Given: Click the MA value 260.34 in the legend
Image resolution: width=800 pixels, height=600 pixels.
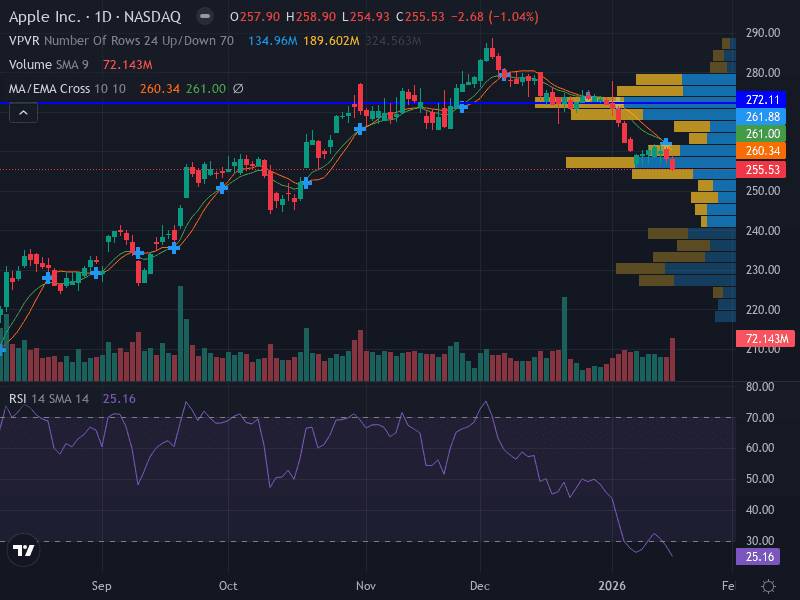Looking at the screenshot, I should click(x=160, y=89).
